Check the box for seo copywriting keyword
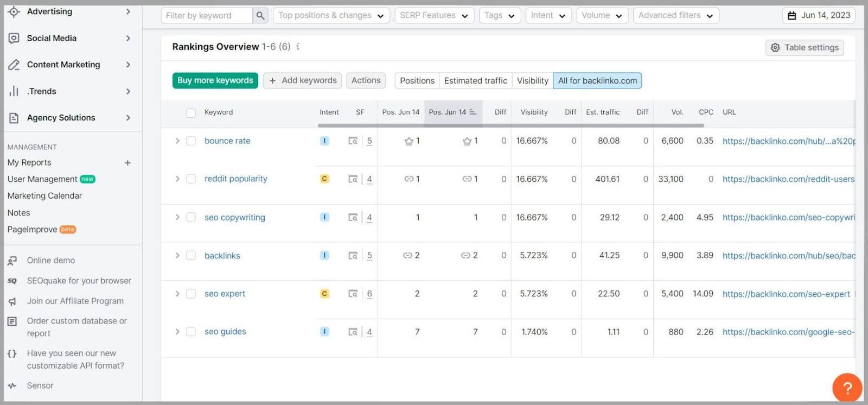Screen dimensions: 868x405 point(191,217)
